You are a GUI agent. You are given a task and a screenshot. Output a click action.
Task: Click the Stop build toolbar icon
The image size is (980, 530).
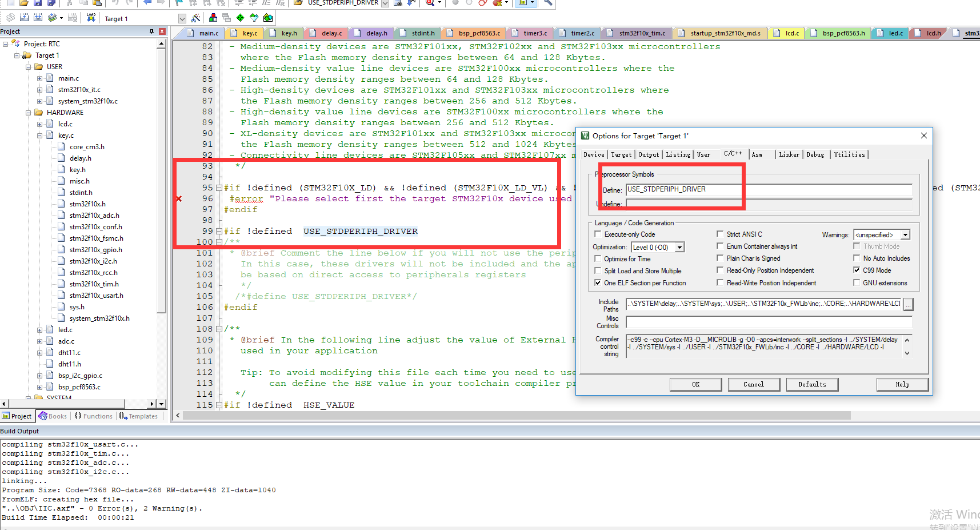tap(73, 18)
